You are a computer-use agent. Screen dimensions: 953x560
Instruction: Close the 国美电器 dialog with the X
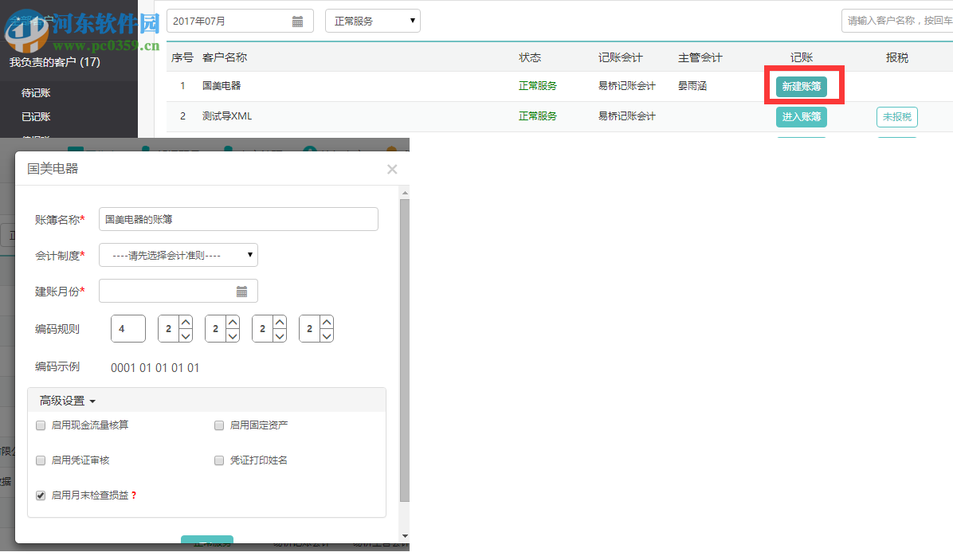click(391, 169)
